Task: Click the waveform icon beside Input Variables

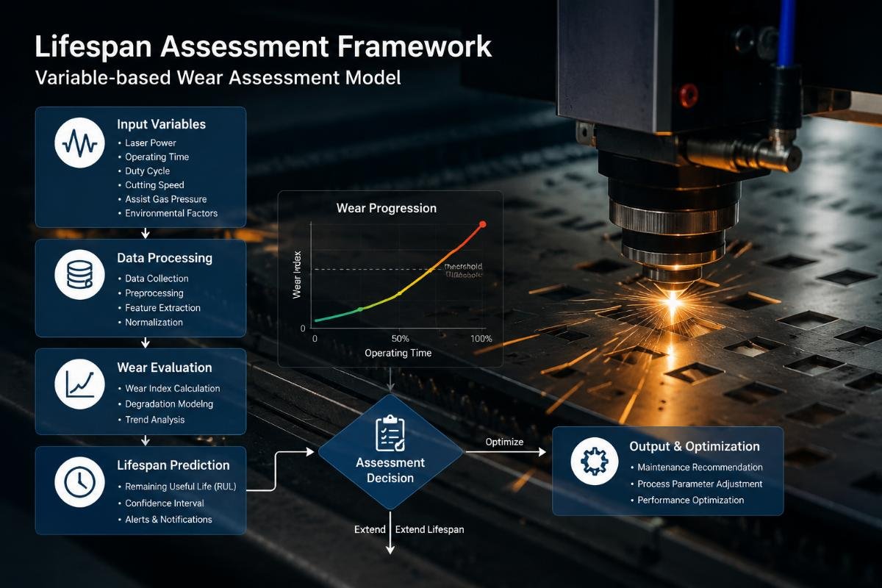Action: tap(79, 144)
